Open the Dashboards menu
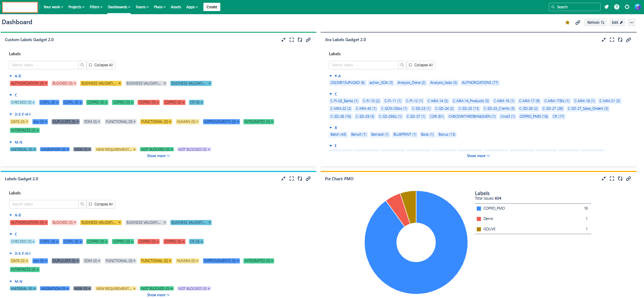This screenshot has height=298, width=644. click(119, 7)
